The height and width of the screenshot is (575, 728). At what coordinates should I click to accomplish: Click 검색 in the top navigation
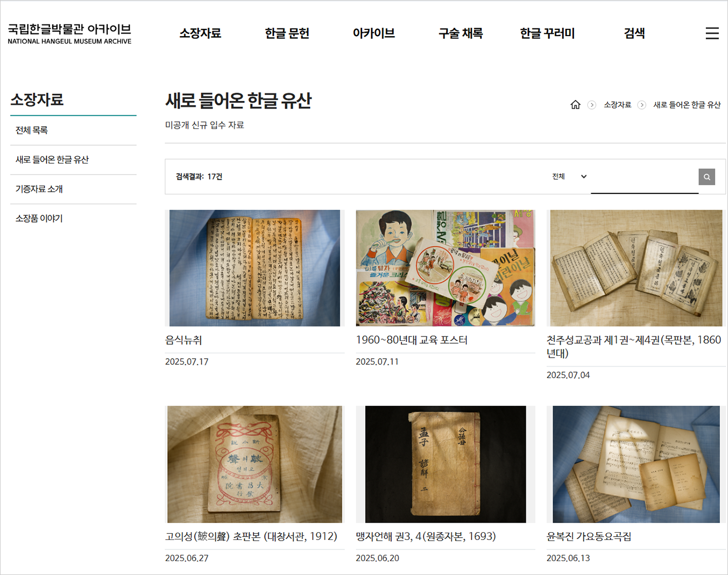[634, 33]
